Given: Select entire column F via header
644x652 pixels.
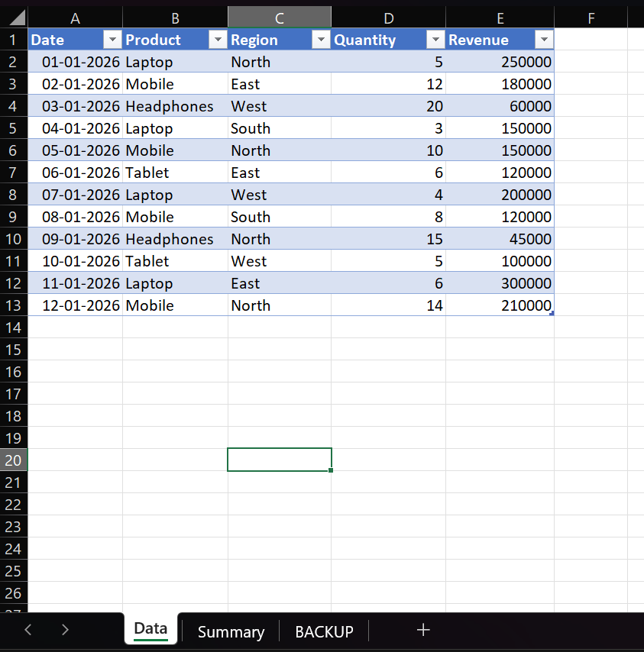Looking at the screenshot, I should [591, 18].
